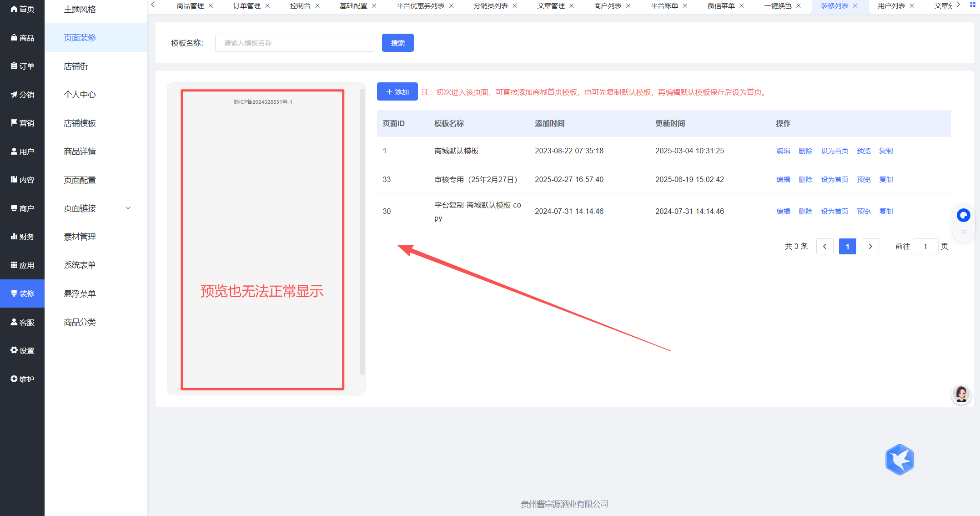Open the 店铺街 menu item
Viewport: 980px width, 516px height.
[76, 66]
